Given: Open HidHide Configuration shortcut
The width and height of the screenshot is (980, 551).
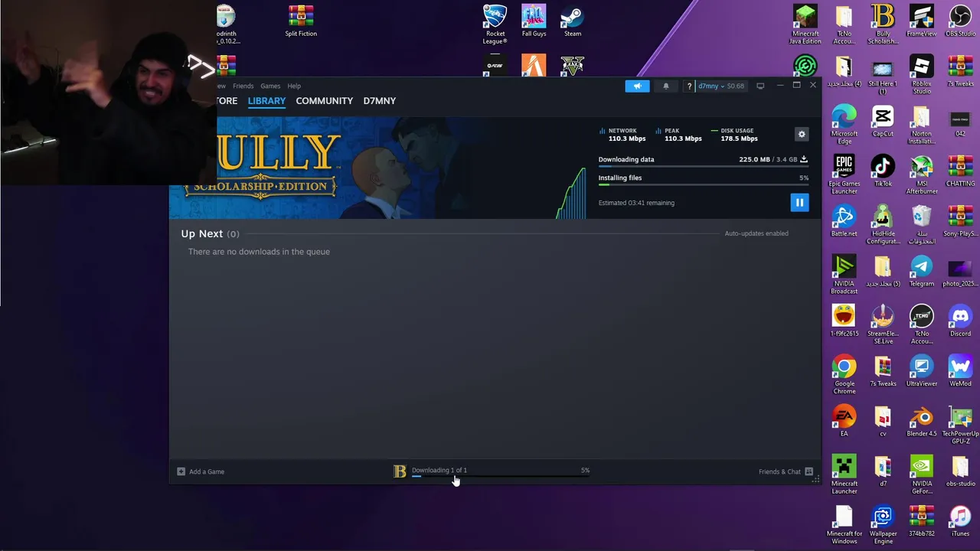Looking at the screenshot, I should 883,224.
